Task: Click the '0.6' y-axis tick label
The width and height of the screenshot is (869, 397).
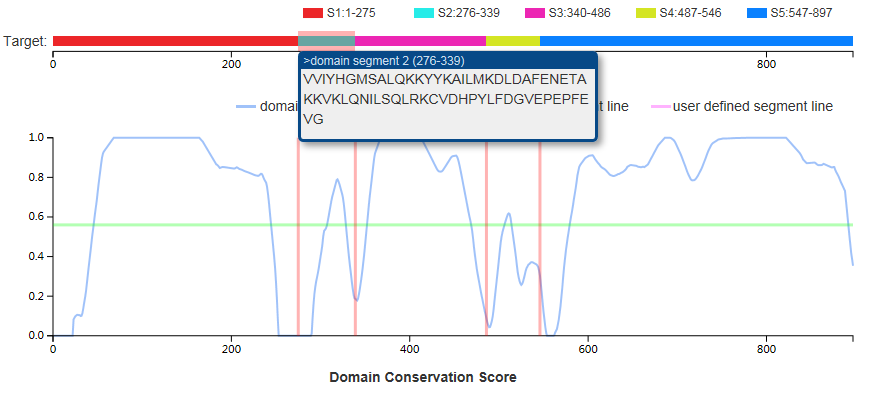Action: click(37, 217)
